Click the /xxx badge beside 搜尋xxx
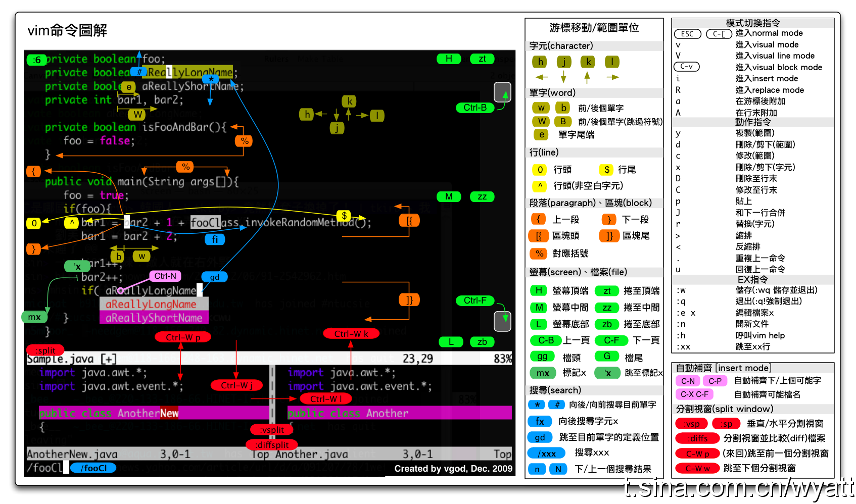 pyautogui.click(x=547, y=453)
